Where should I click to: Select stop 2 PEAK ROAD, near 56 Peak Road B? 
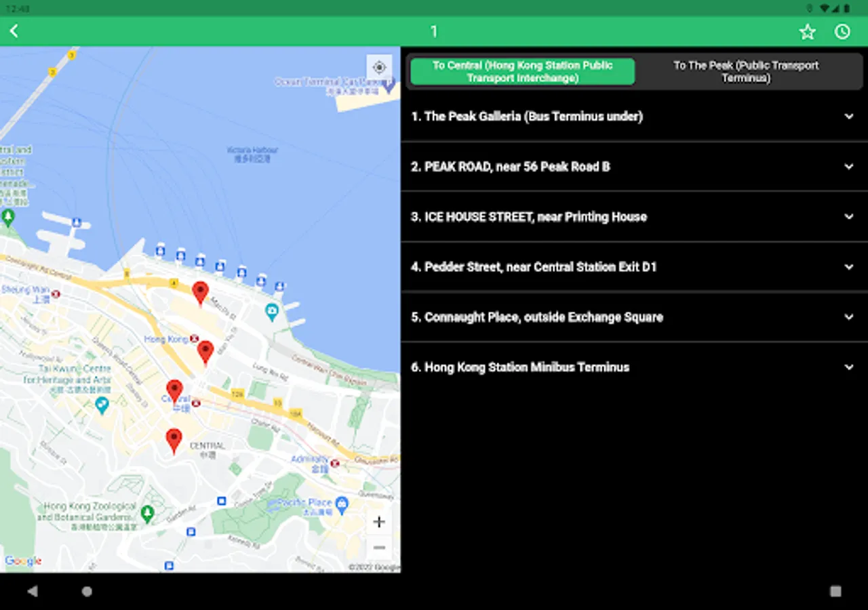(x=511, y=167)
